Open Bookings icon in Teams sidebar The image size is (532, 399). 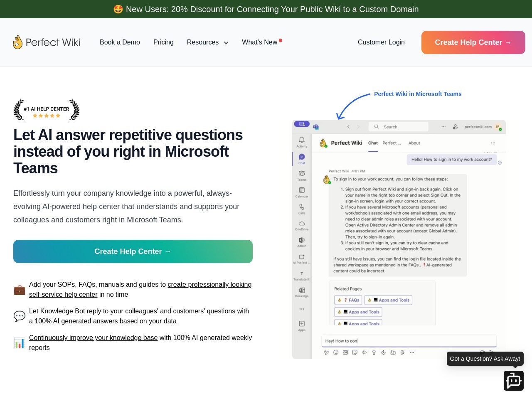point(302,290)
